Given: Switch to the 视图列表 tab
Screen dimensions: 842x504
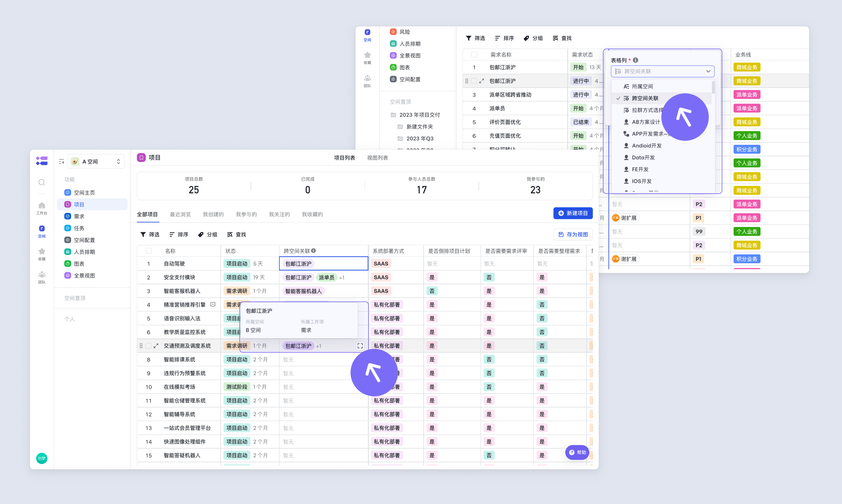Looking at the screenshot, I should [377, 158].
